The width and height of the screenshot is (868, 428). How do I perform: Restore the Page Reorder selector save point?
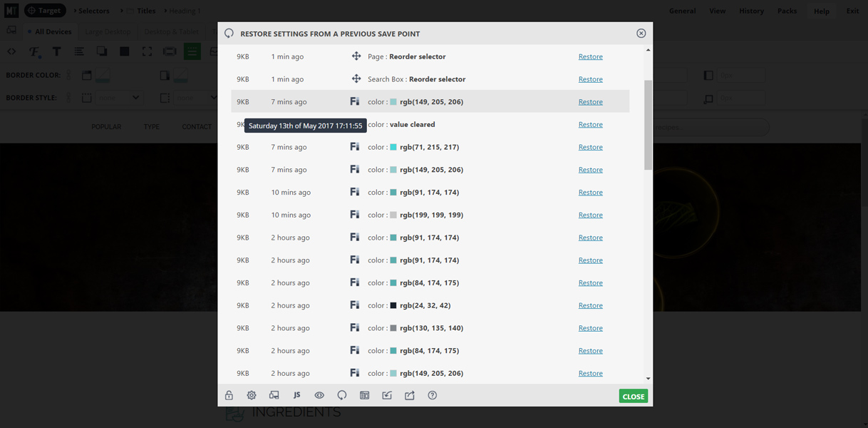coord(590,56)
